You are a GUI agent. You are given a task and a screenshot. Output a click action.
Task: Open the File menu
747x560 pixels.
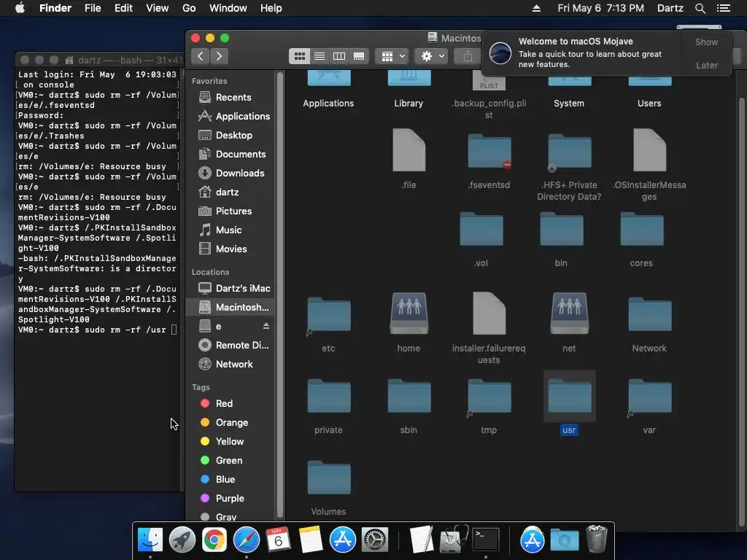click(x=93, y=8)
